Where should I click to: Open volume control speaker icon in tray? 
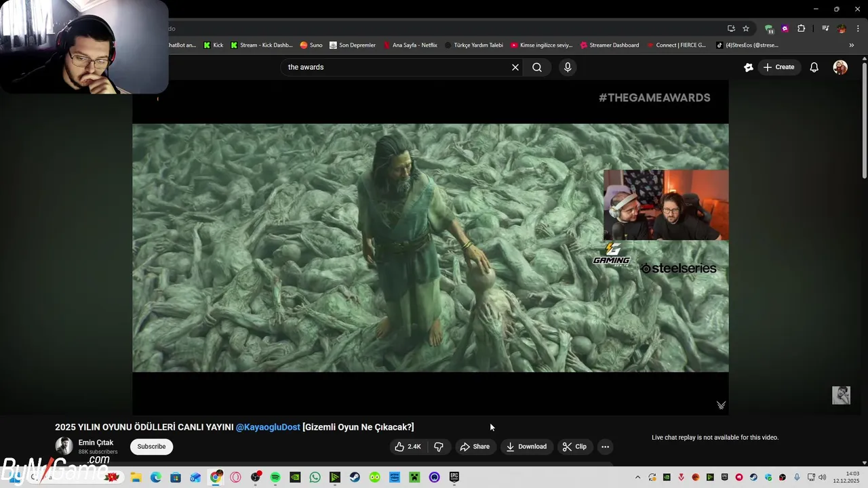(x=823, y=477)
